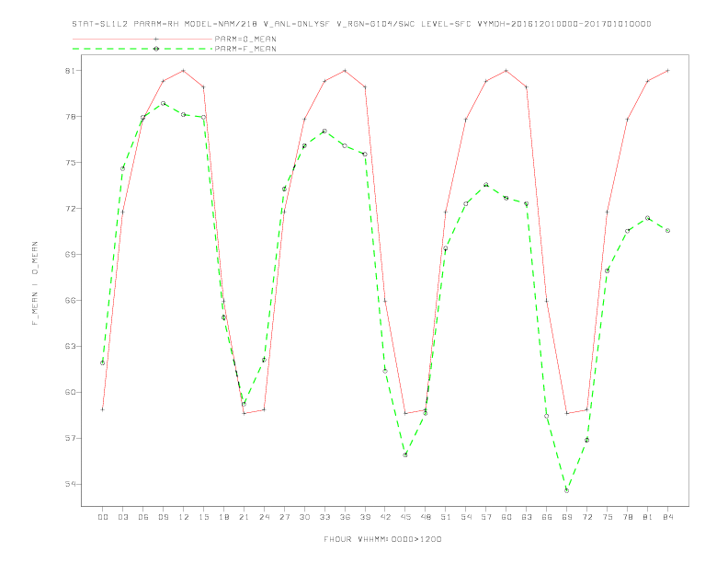
Task: Select the green F_MEAN circle marker at hour 57
Action: pos(486,185)
